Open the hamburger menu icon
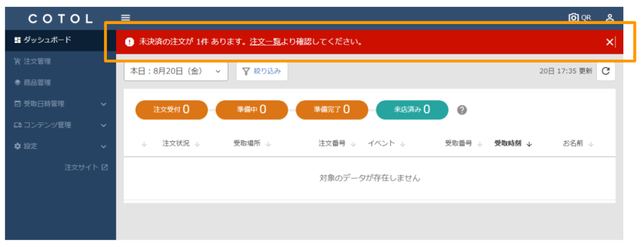This screenshot has width=644, height=247. [125, 18]
